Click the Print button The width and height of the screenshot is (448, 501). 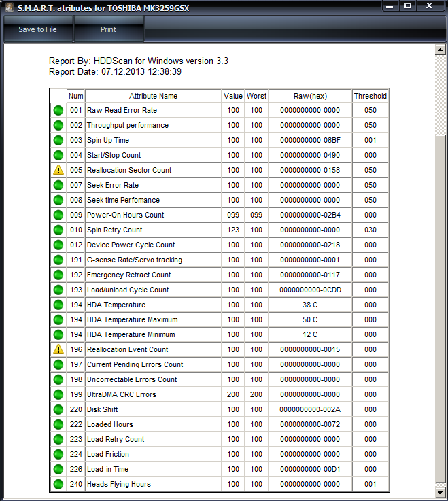pos(109,29)
